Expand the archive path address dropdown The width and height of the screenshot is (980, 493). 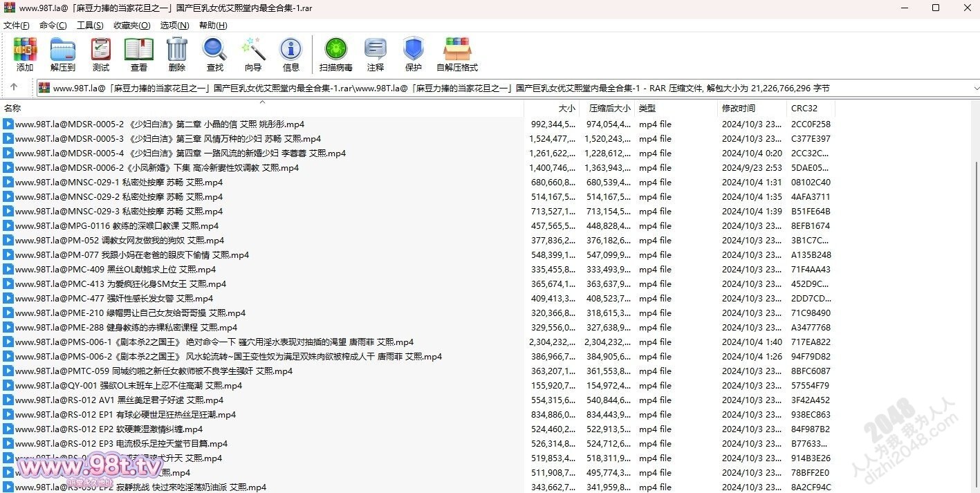pyautogui.click(x=976, y=88)
